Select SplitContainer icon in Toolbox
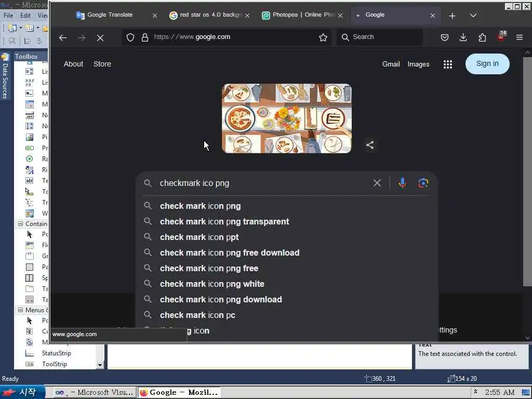 click(x=30, y=278)
